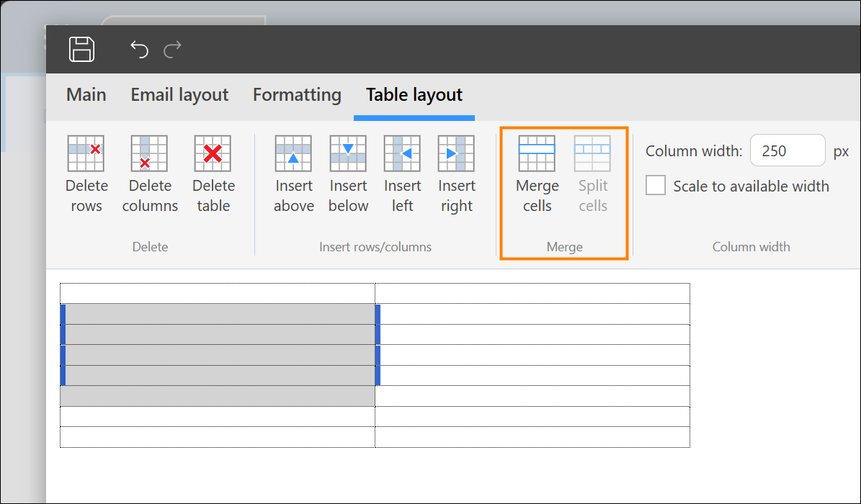Screen dimensions: 861x504
Task: Redo the last undone action
Action: pyautogui.click(x=172, y=50)
